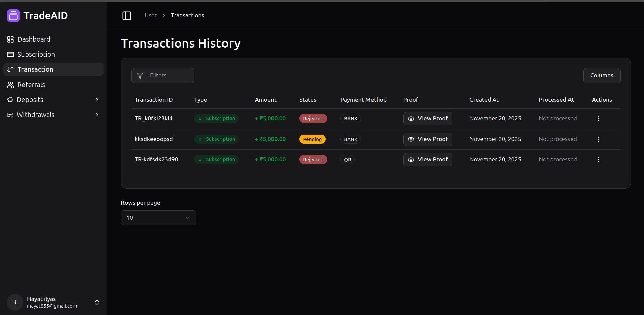Click the Subscription type badge for kksdkeeoopsd
Image resolution: width=644 pixels, height=315 pixels.
coord(216,139)
